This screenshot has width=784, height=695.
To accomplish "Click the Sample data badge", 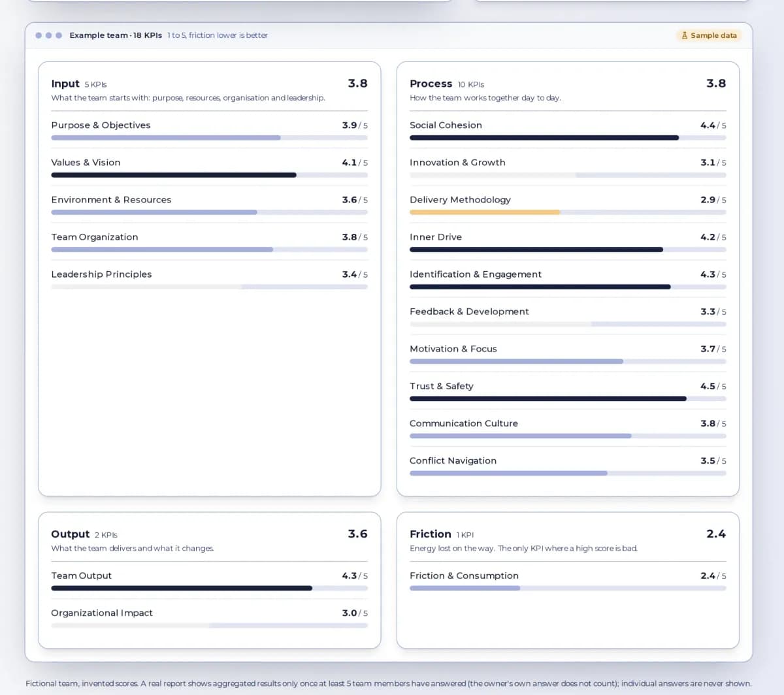I will [709, 35].
